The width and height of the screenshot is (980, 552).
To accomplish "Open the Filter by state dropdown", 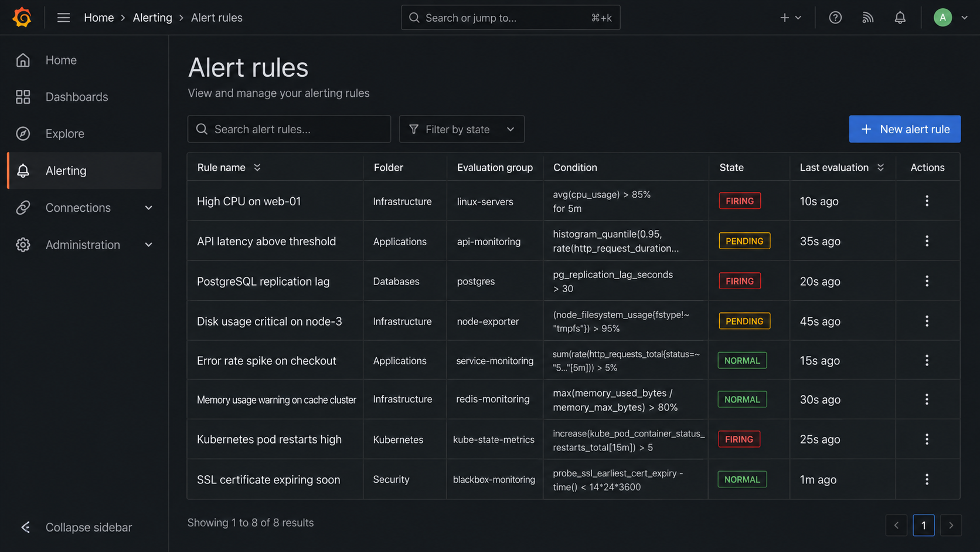I will (461, 129).
